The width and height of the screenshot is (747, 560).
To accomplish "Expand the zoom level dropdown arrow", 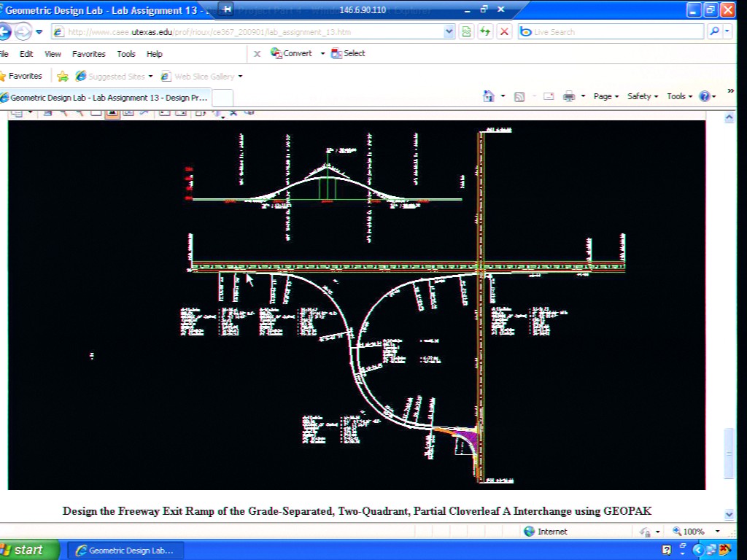I will pos(718,532).
